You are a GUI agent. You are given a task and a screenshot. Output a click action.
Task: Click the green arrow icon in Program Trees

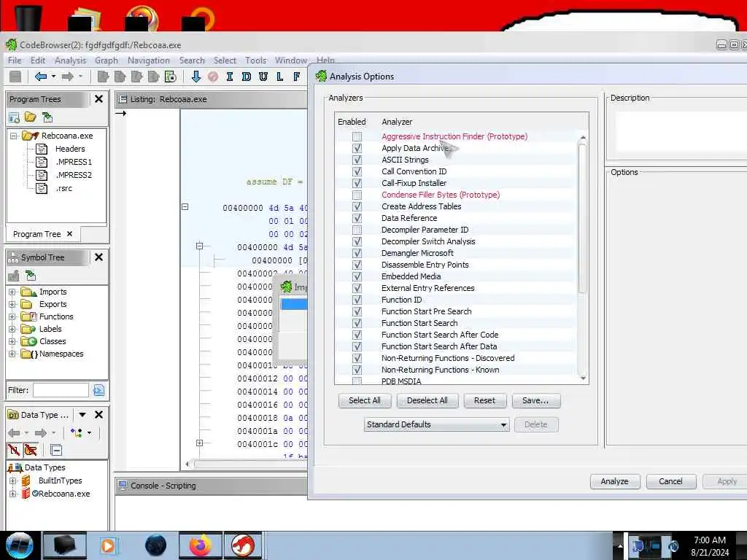47,117
